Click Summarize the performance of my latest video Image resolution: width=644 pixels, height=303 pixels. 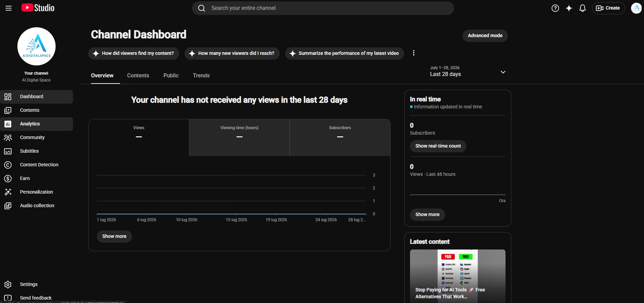(345, 54)
